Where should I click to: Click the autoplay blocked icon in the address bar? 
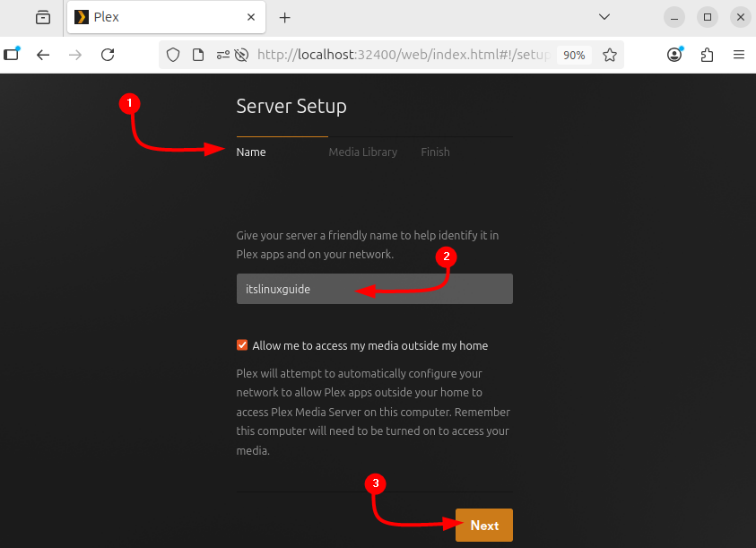[241, 55]
